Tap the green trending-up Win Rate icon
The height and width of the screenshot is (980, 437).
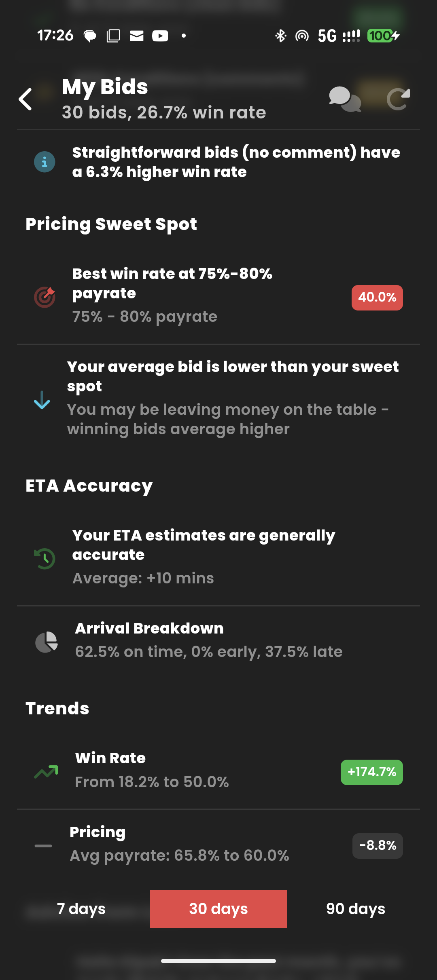[x=46, y=772]
